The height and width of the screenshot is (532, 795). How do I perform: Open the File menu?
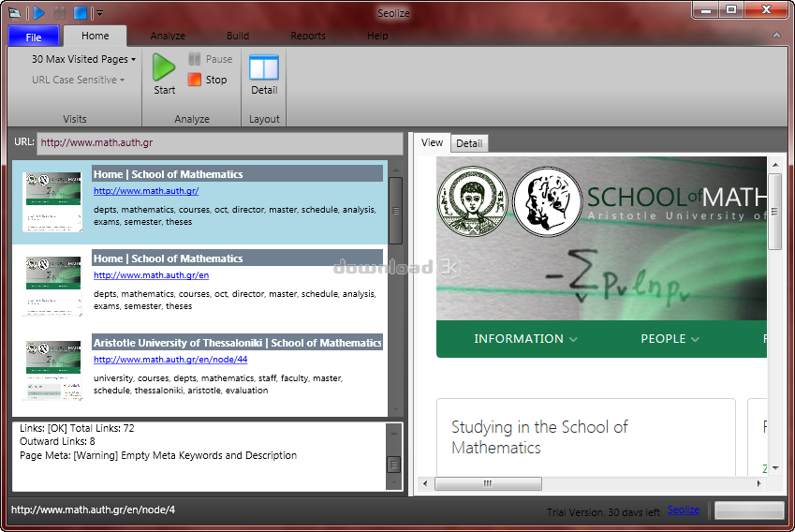(x=34, y=37)
